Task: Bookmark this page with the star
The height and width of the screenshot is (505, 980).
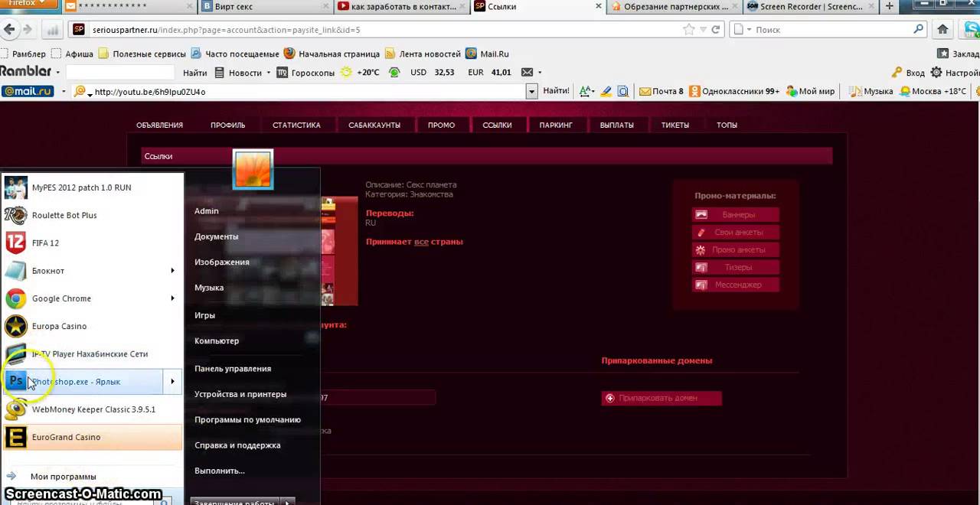Action: click(689, 30)
